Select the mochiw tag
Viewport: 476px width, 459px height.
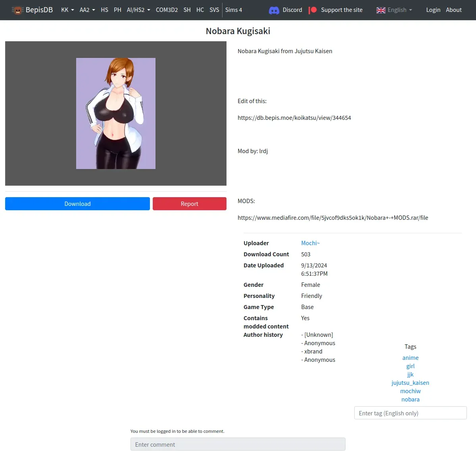[411, 391]
